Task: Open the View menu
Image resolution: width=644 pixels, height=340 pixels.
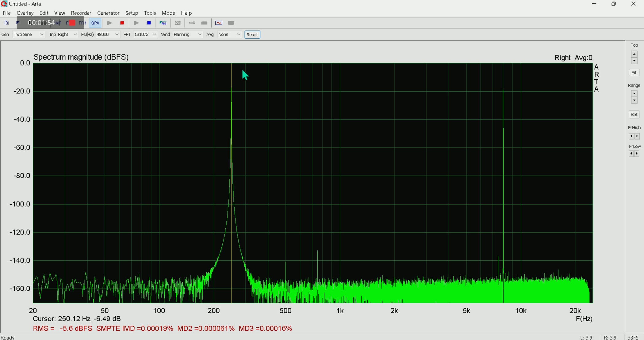Action: click(59, 13)
